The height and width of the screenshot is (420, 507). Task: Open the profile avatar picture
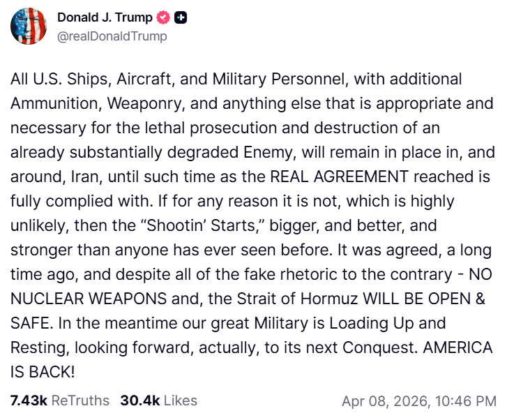pos(29,27)
